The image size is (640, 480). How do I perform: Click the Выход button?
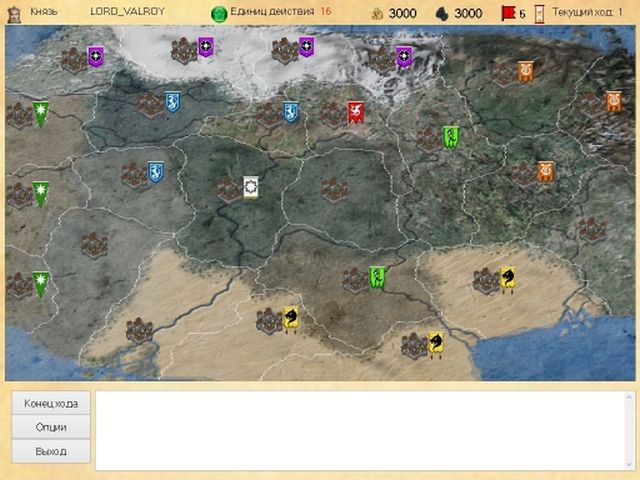pos(51,451)
